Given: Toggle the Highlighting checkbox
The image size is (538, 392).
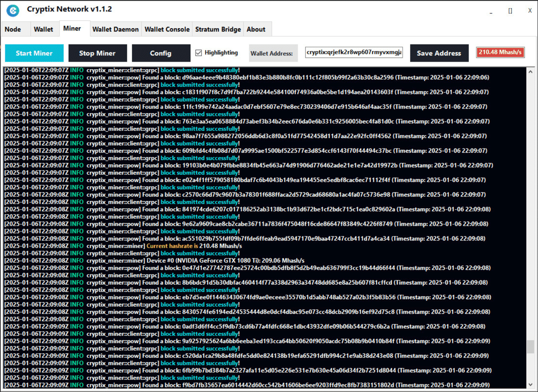Looking at the screenshot, I should pyautogui.click(x=199, y=52).
